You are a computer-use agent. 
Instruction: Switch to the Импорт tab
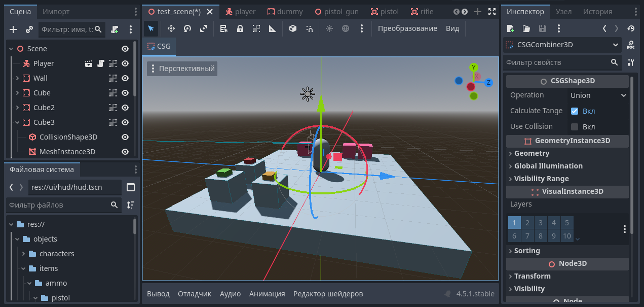coord(56,12)
